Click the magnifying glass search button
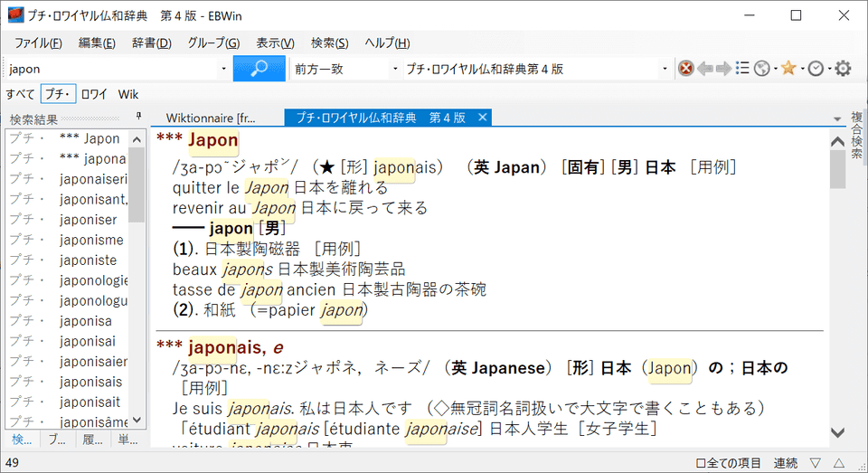 pos(259,69)
